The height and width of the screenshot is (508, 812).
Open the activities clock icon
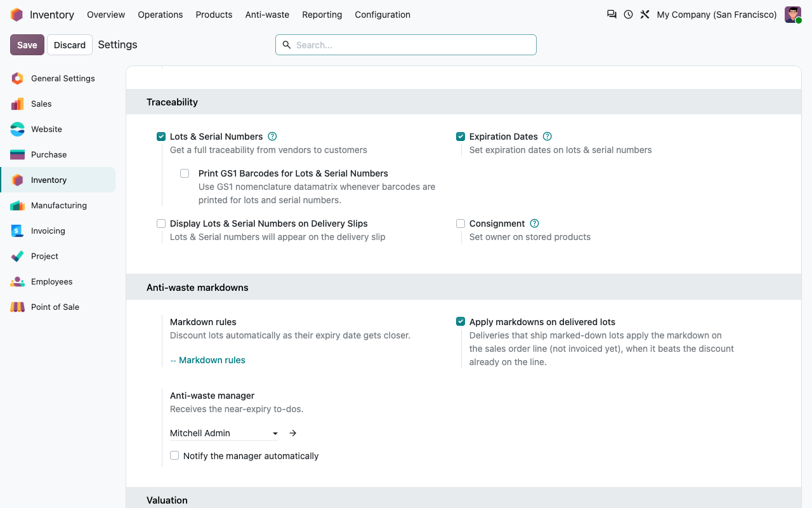pyautogui.click(x=628, y=14)
